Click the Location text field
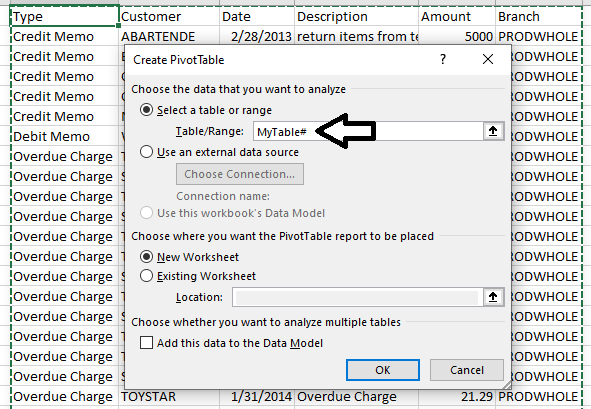Screen dimensions: 591x409 [357, 297]
